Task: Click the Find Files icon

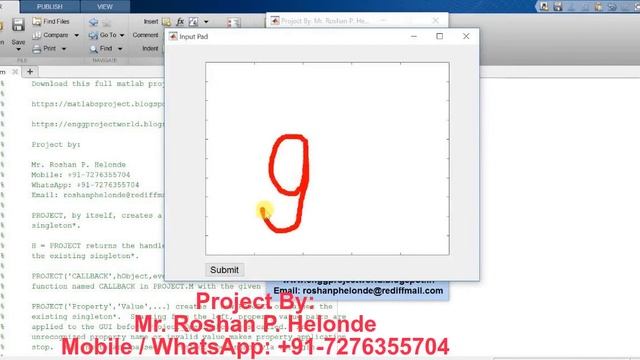Action: [37, 22]
